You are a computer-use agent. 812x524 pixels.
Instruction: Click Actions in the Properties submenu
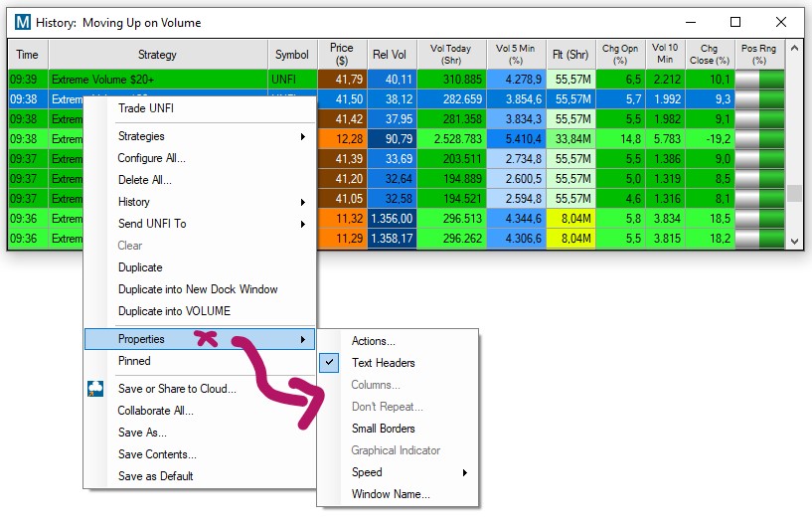tap(373, 341)
